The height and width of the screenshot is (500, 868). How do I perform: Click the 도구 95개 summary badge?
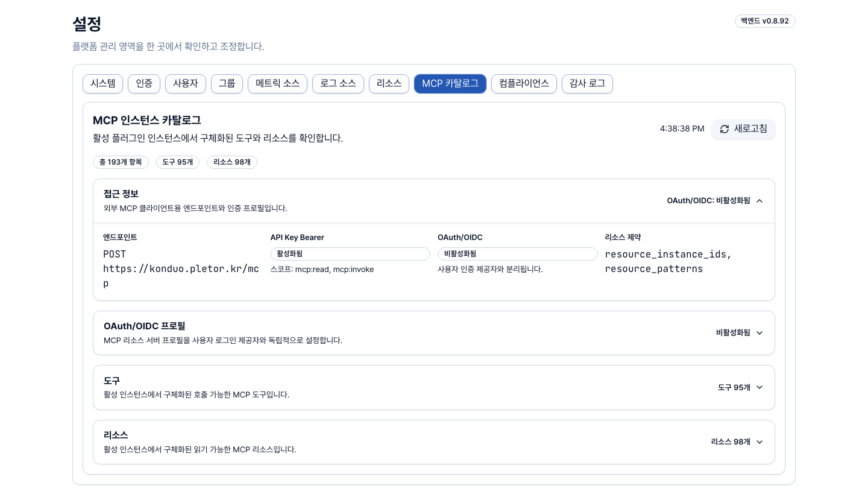[178, 162]
